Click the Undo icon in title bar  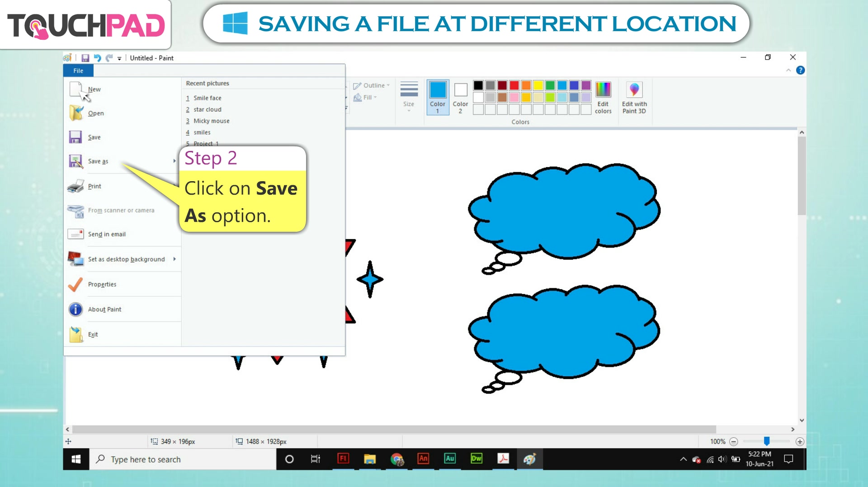[97, 58]
